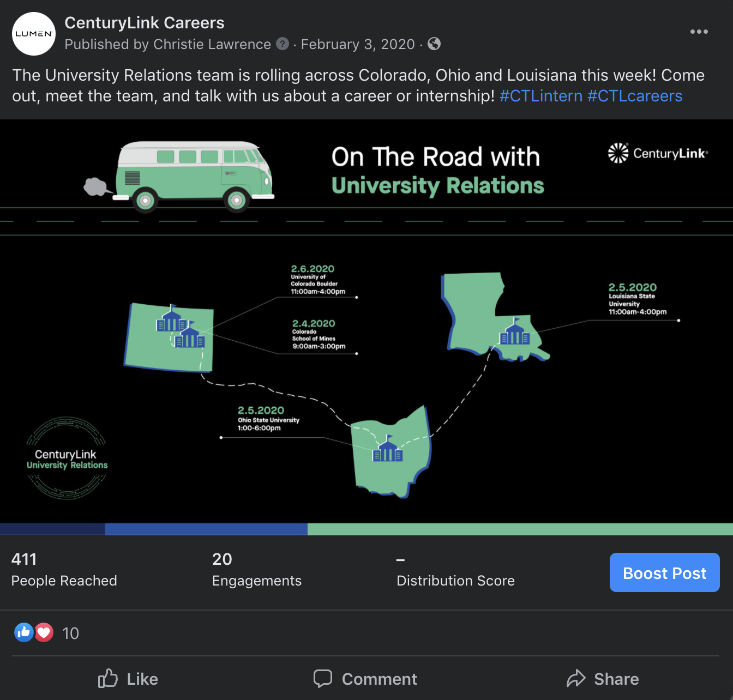Click the Lumen profile avatar
Viewport: 733px width, 700px height.
pyautogui.click(x=34, y=34)
